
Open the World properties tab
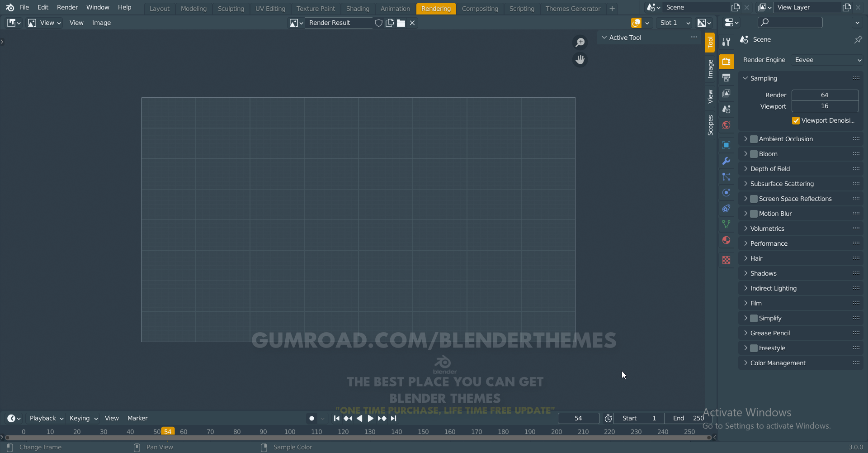tap(726, 125)
